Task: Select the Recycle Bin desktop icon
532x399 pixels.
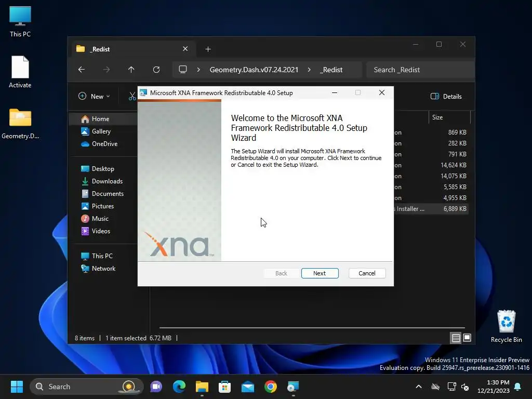Action: 506,326
